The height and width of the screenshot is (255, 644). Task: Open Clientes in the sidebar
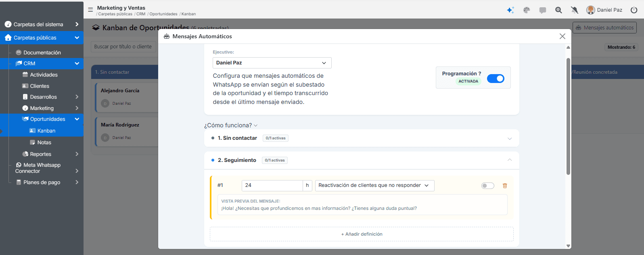click(x=40, y=86)
